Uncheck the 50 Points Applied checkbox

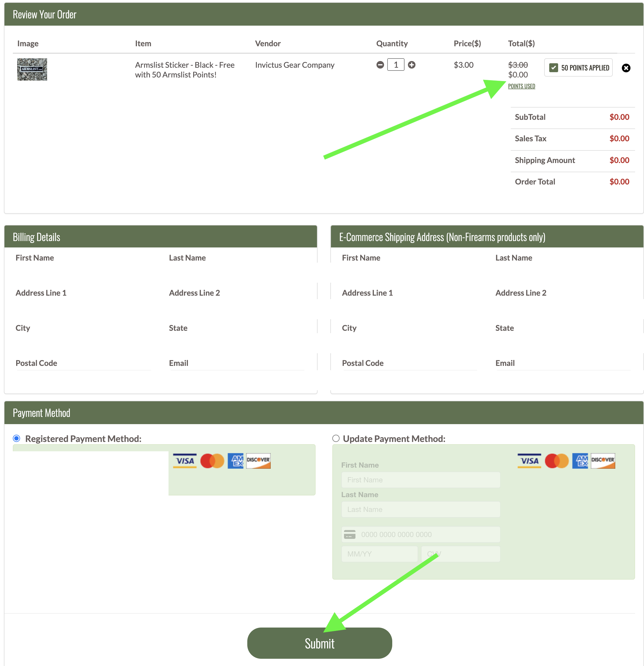(x=554, y=68)
